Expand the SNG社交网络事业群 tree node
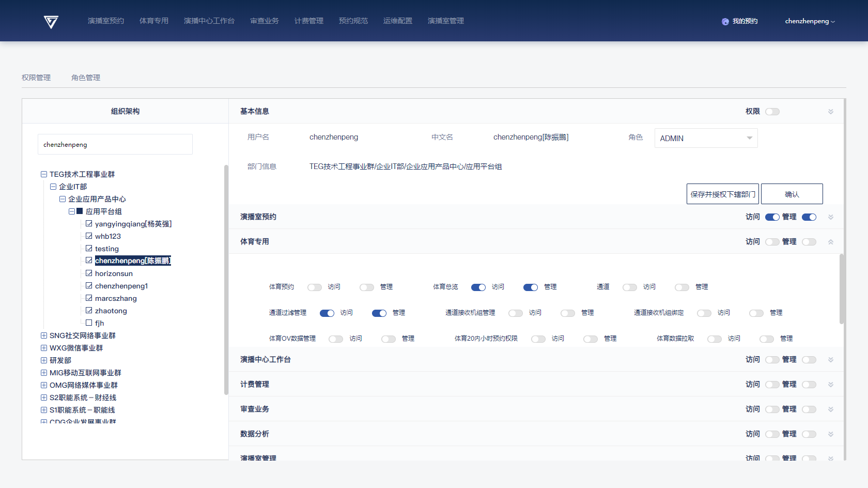The width and height of the screenshot is (868, 488). (44, 335)
